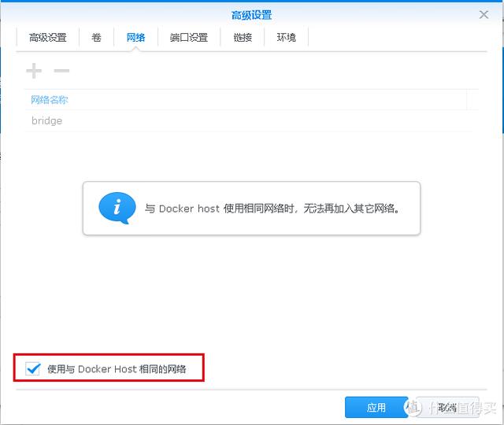Click the blue info speech bubble icon
This screenshot has width=504, height=425.
pos(117,208)
